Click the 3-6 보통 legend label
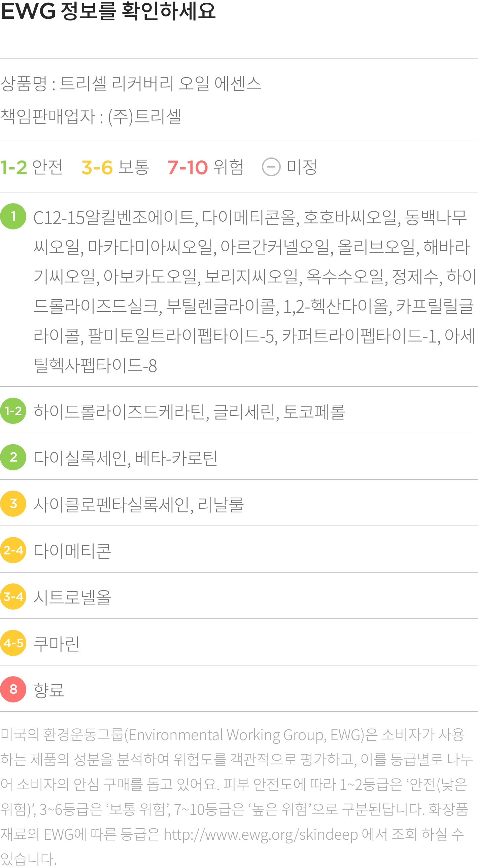Screen dimensions: 478x868 [115, 167]
